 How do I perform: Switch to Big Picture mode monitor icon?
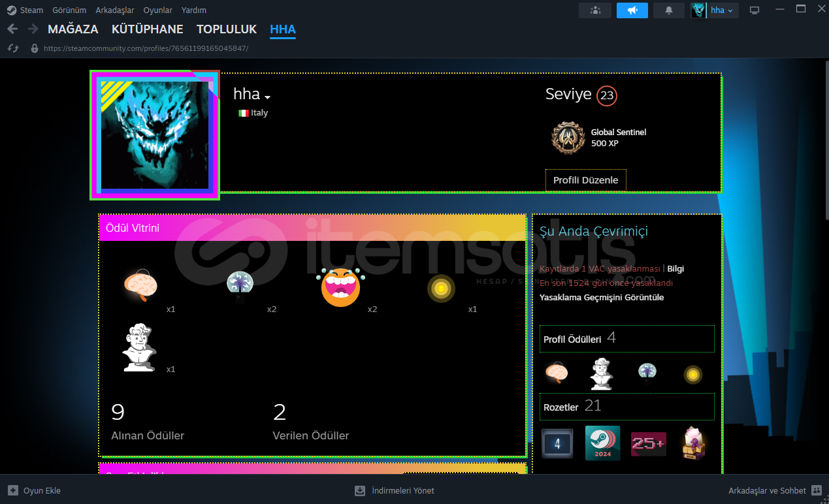point(755,10)
